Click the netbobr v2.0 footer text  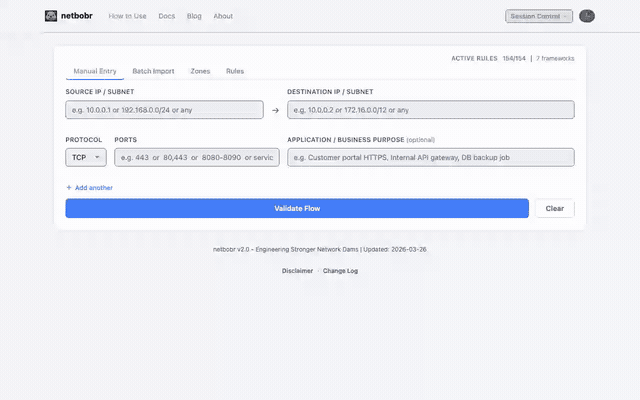[x=320, y=249]
